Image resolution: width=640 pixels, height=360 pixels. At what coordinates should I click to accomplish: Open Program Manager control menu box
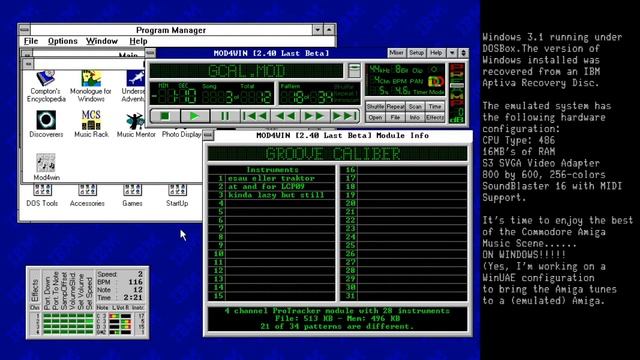point(24,30)
